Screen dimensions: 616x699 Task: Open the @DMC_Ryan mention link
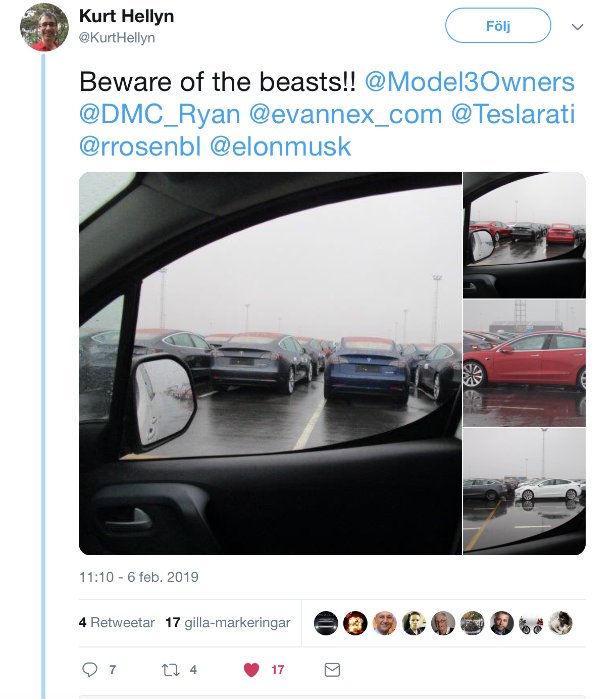tap(160, 114)
